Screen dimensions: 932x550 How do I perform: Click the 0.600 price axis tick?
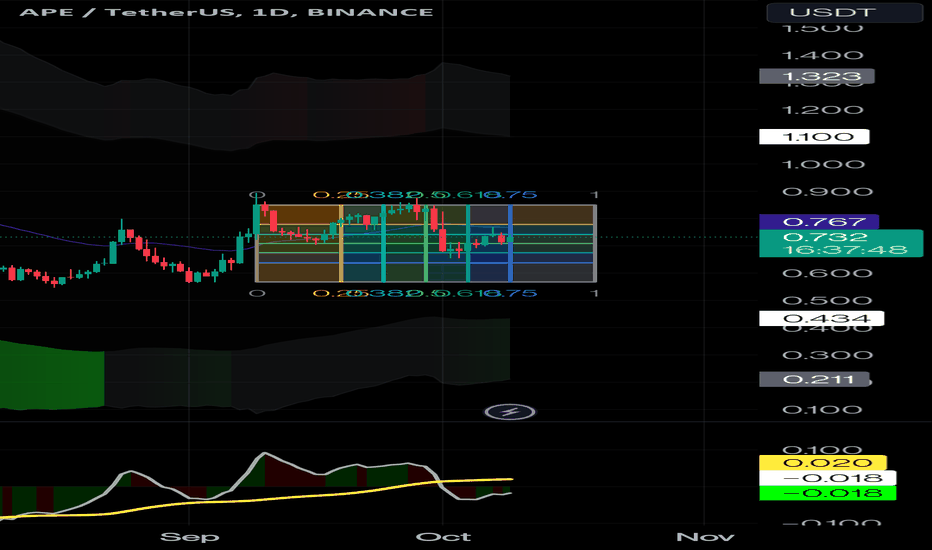(x=827, y=273)
